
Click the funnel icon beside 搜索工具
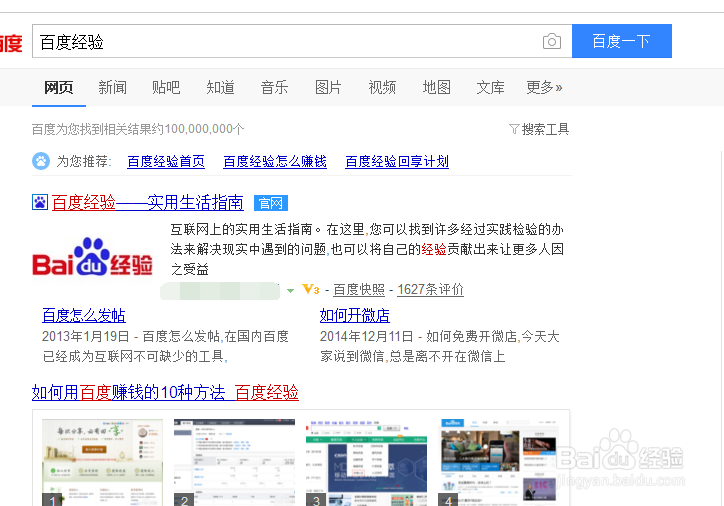pyautogui.click(x=514, y=129)
